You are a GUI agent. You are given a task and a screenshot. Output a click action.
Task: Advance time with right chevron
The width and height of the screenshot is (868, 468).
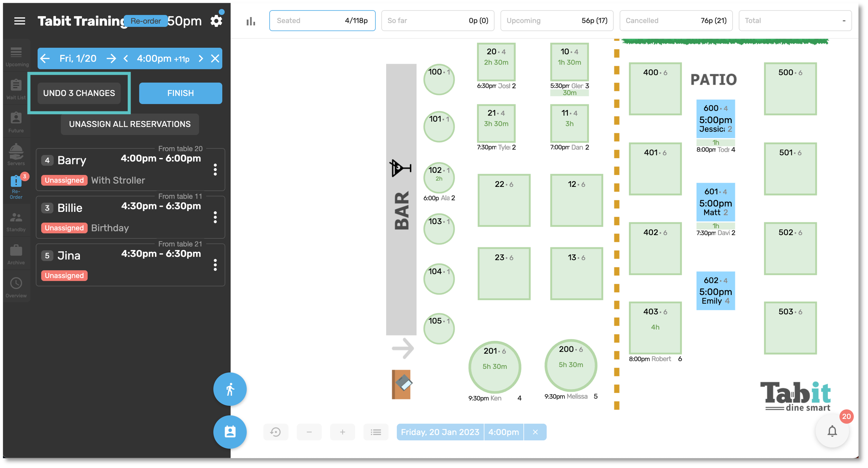[201, 59]
